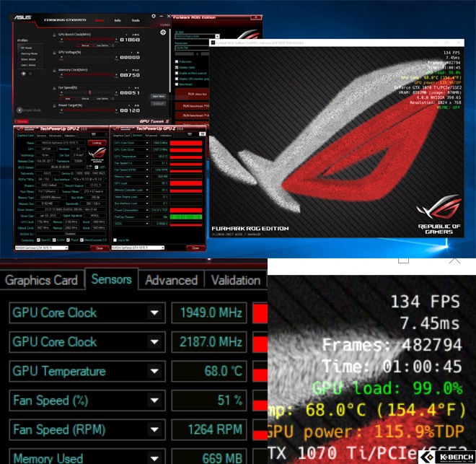476x464 pixels.
Task: Toggle lock icon beside Fan Speed in GPU Tweak
Action: click(x=54, y=88)
